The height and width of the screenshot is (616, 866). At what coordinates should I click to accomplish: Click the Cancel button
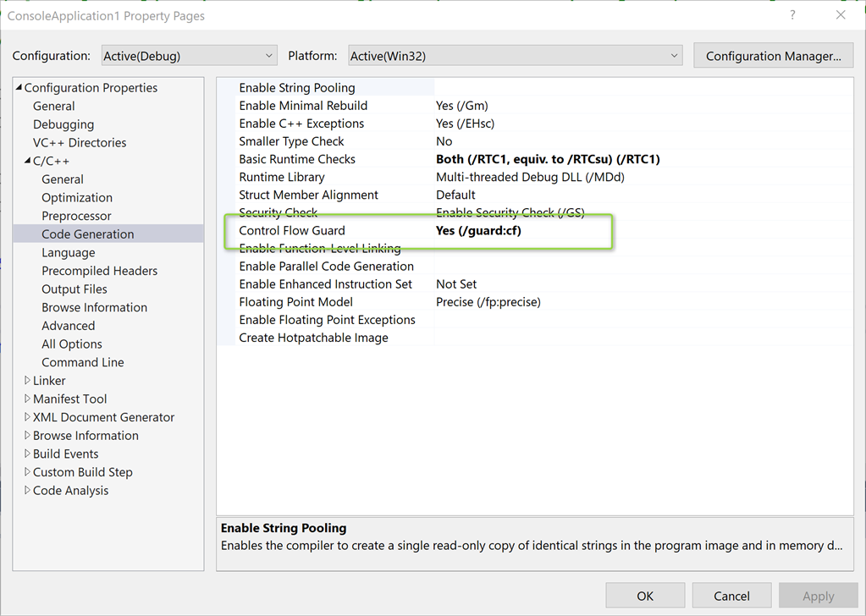pyautogui.click(x=731, y=595)
